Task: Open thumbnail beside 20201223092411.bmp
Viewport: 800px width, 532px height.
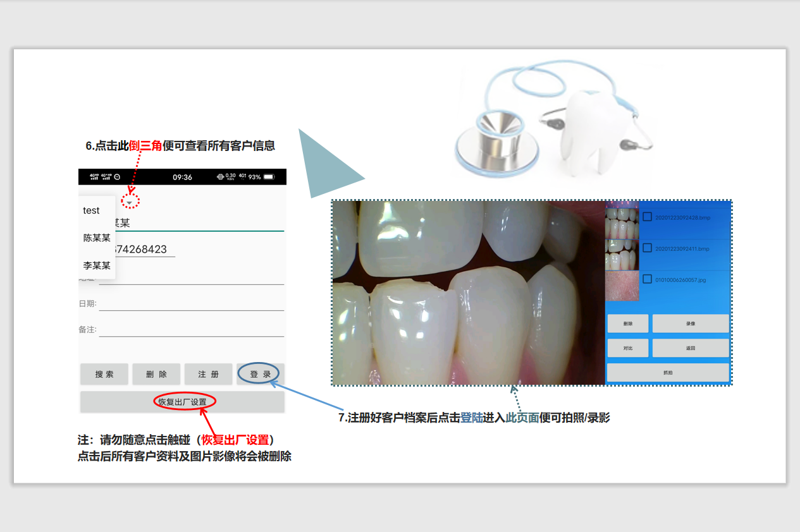Action: click(x=622, y=255)
